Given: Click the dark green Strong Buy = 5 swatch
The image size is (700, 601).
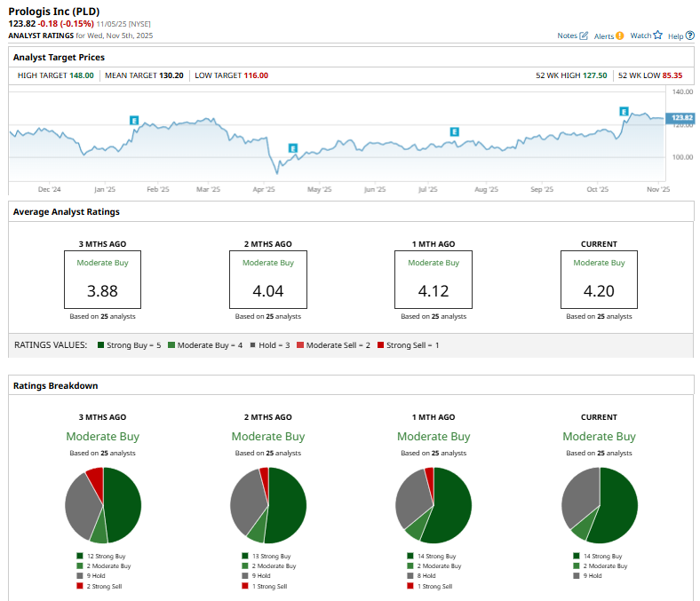Looking at the screenshot, I should pyautogui.click(x=101, y=344).
